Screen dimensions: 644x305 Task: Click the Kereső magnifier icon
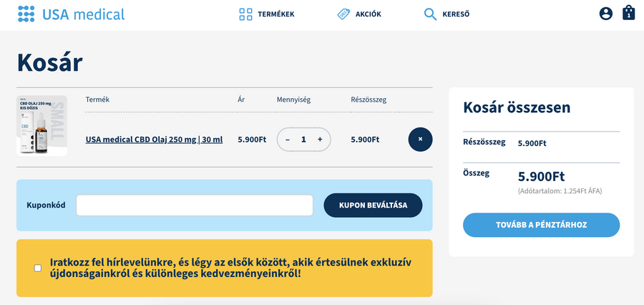(430, 14)
